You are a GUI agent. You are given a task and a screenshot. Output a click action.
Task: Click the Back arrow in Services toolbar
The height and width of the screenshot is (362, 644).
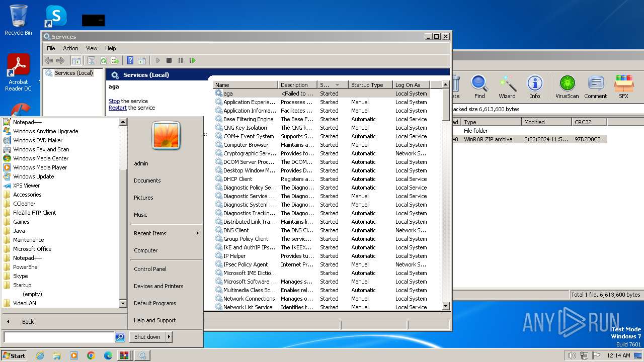point(49,60)
